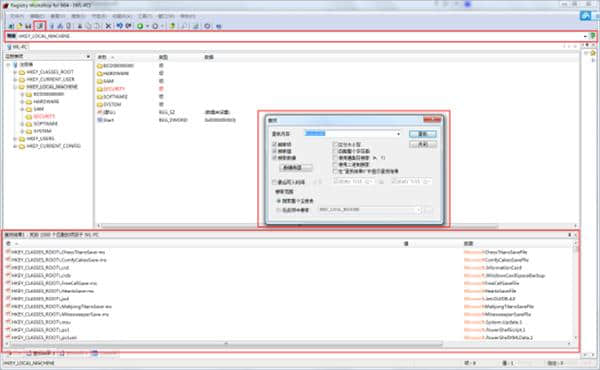The image size is (600, 370).
Task: Click the top Find button in the dialog
Action: (x=422, y=134)
